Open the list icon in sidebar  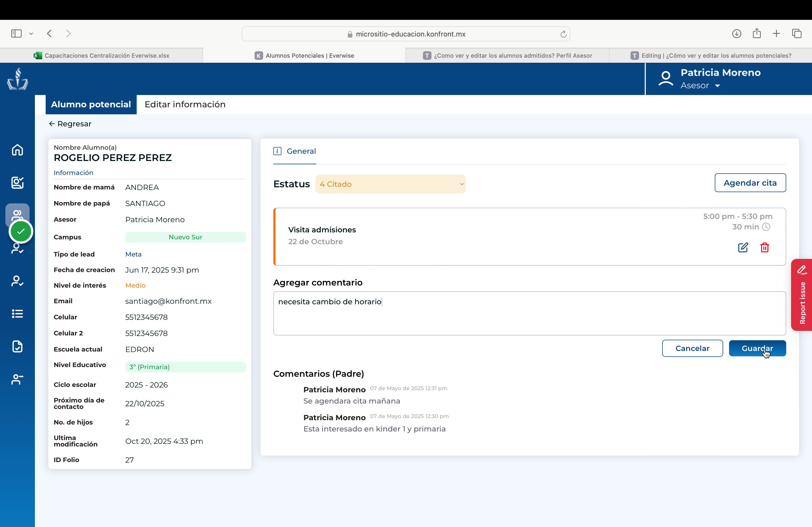pyautogui.click(x=17, y=314)
